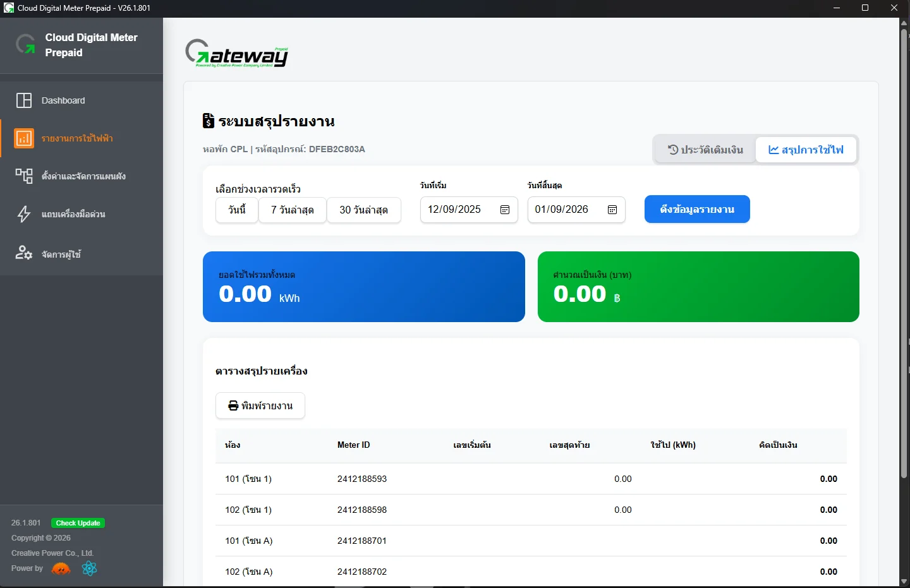Choose the วันนี้ quick range button

point(237,210)
